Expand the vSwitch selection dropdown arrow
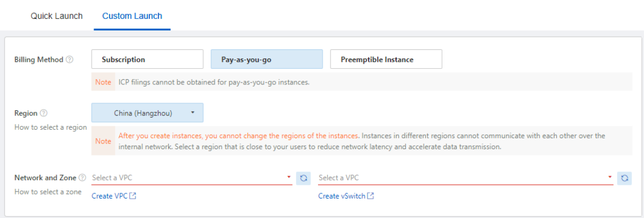The width and height of the screenshot is (644, 218). pos(610,177)
